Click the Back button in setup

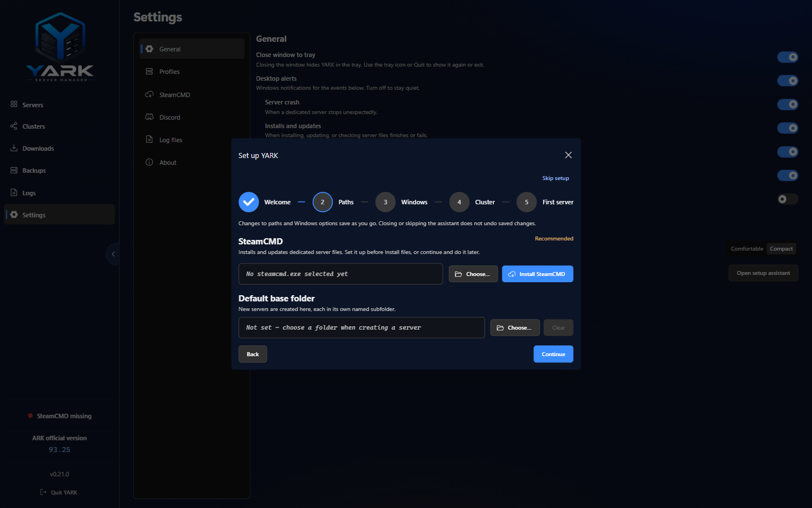253,354
